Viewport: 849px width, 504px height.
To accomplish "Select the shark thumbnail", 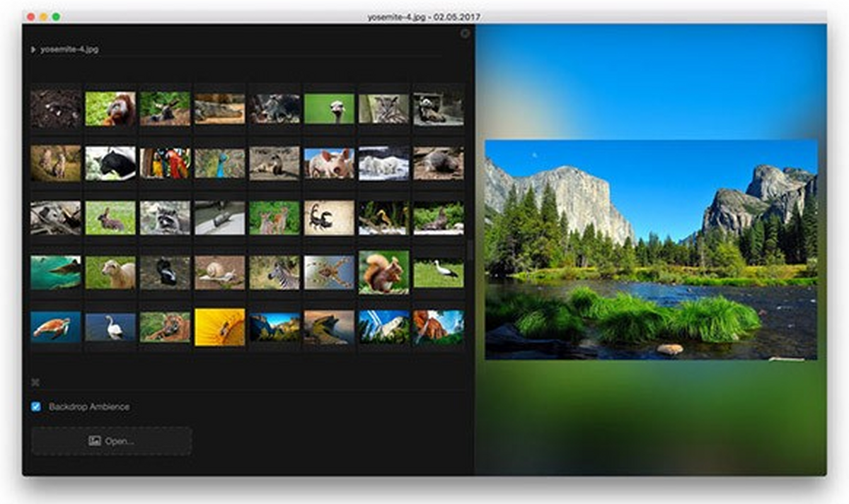I will click(x=56, y=272).
